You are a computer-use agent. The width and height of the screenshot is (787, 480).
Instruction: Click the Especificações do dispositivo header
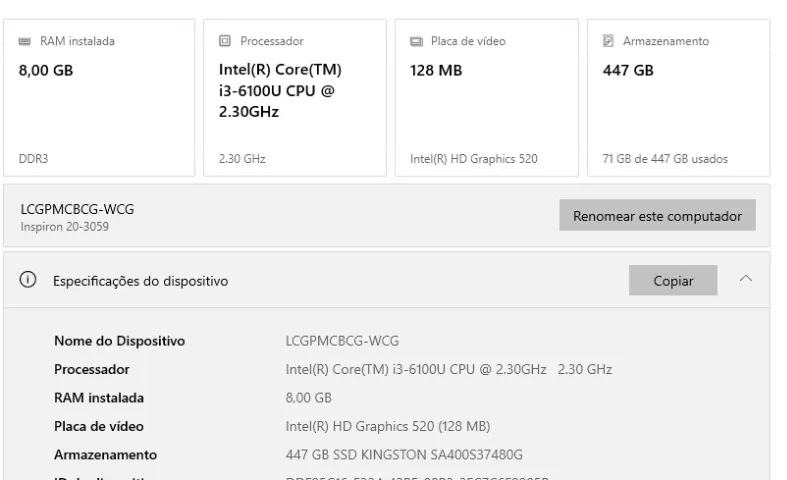click(141, 281)
